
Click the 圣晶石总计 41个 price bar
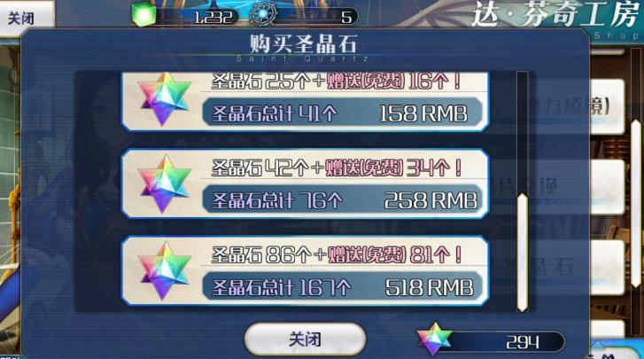pyautogui.click(x=342, y=113)
